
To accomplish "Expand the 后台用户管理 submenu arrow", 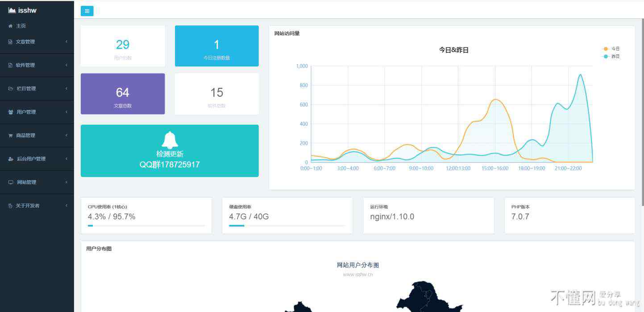I will [66, 159].
